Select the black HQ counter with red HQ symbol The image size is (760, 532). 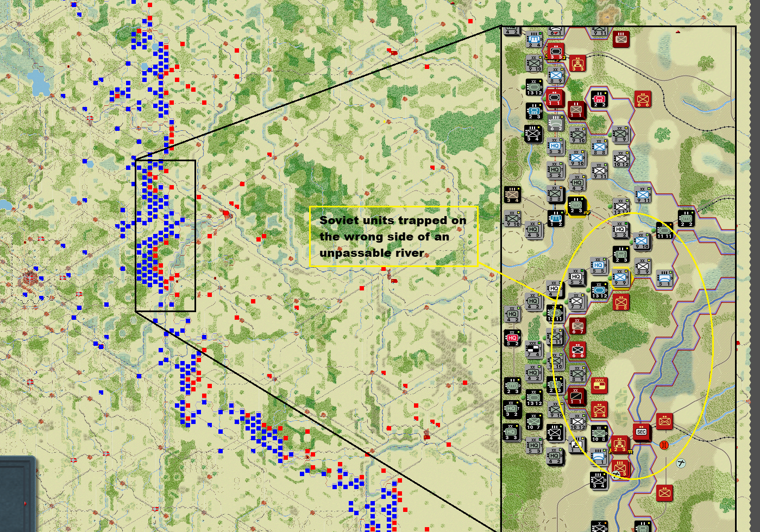coord(512,338)
